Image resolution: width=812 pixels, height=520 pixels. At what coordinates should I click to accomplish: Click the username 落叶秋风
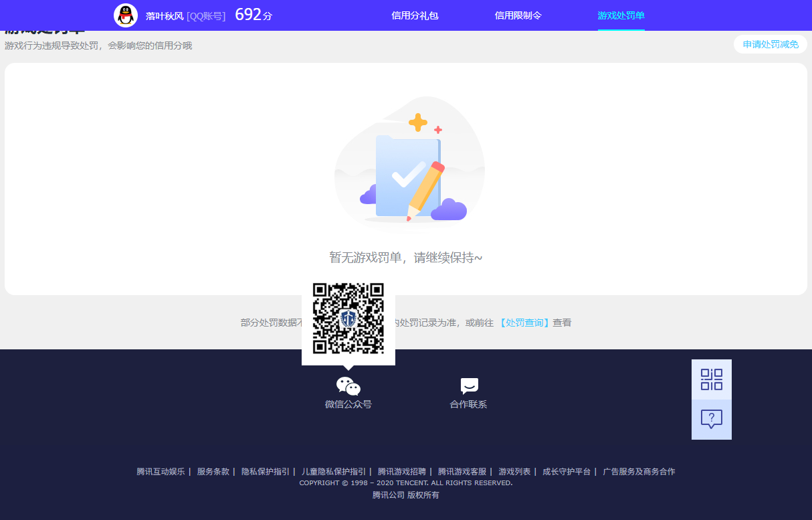point(165,15)
